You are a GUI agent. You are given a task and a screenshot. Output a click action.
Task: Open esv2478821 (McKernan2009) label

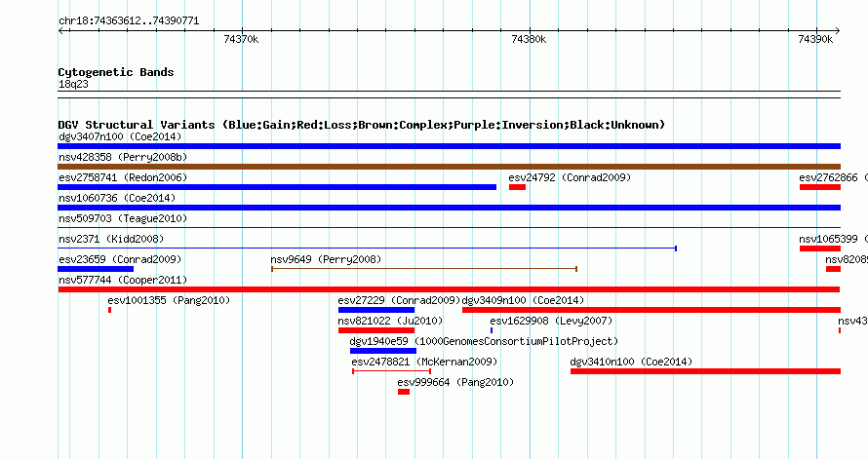click(424, 362)
